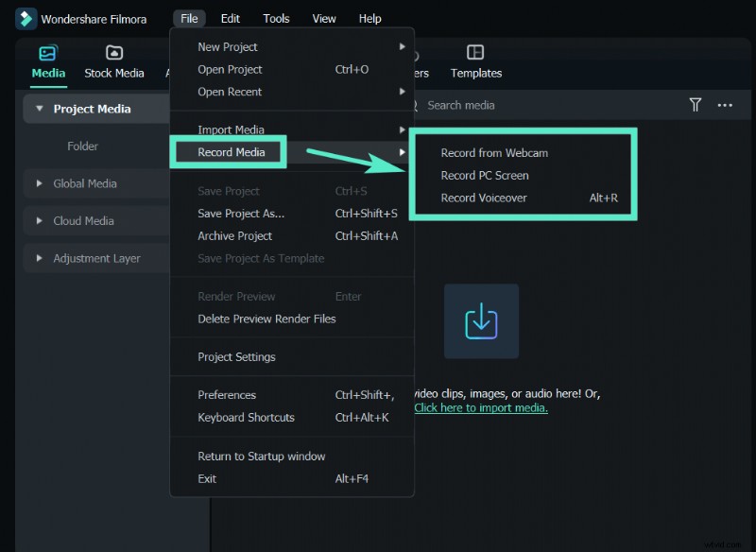This screenshot has height=552, width=756.
Task: Collapse the Project Media section
Action: point(40,109)
